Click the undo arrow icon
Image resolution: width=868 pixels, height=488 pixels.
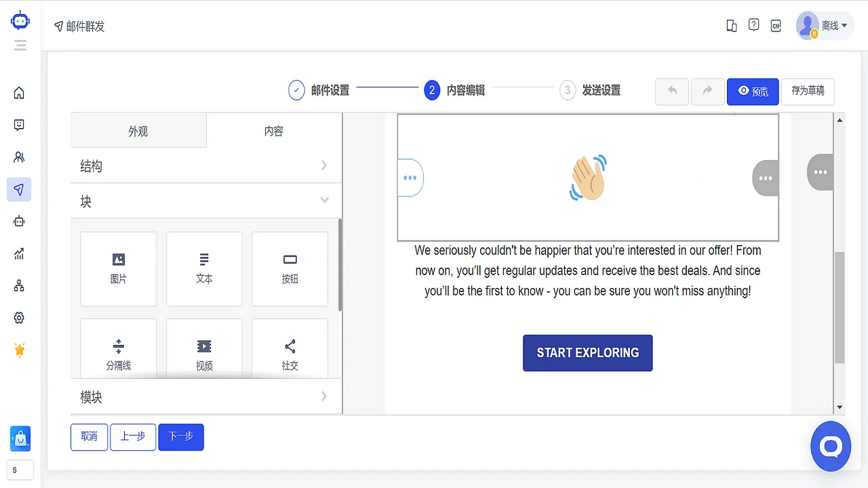[x=671, y=91]
